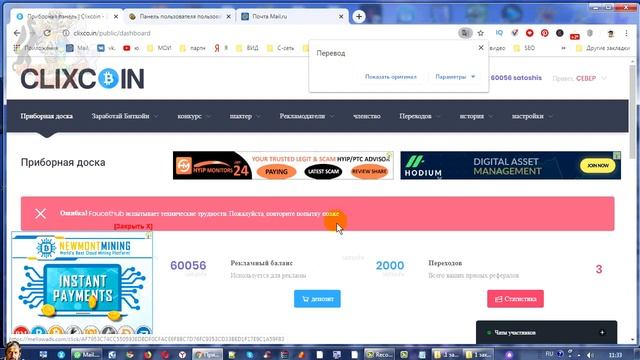The height and width of the screenshot is (360, 640).
Task: Reload the Clixcoin dashboard page
Action: tap(47, 33)
